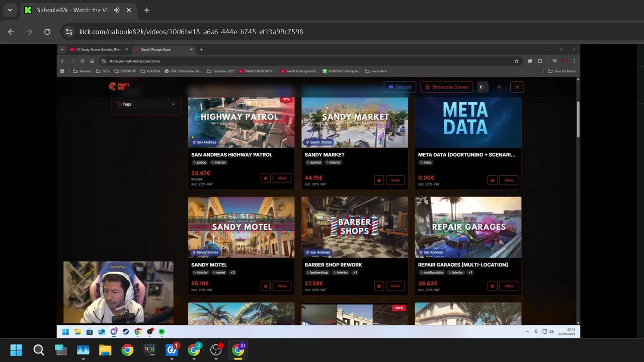Image resolution: width=644 pixels, height=362 pixels.
Task: Open BOBONY Crafting bookmark
Action: [341, 71]
